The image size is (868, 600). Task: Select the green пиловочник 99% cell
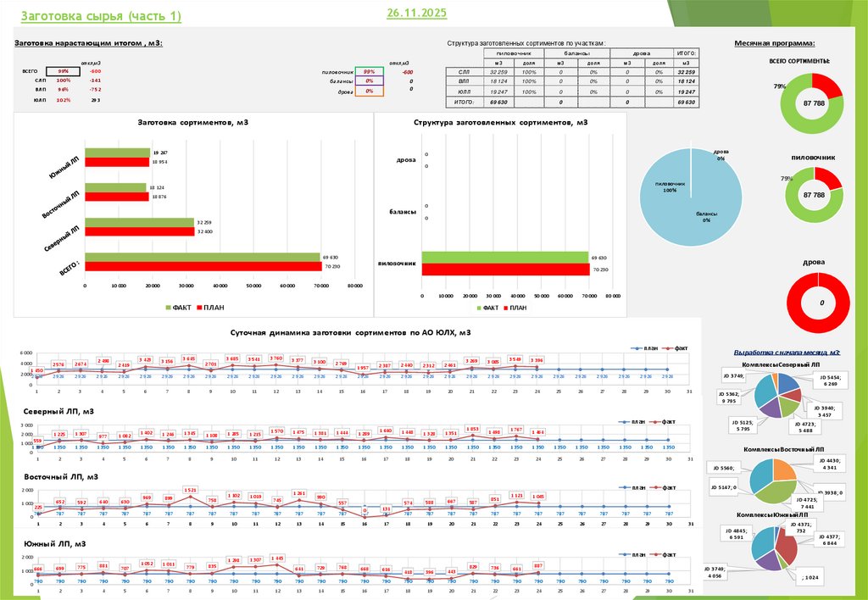pyautogui.click(x=370, y=72)
